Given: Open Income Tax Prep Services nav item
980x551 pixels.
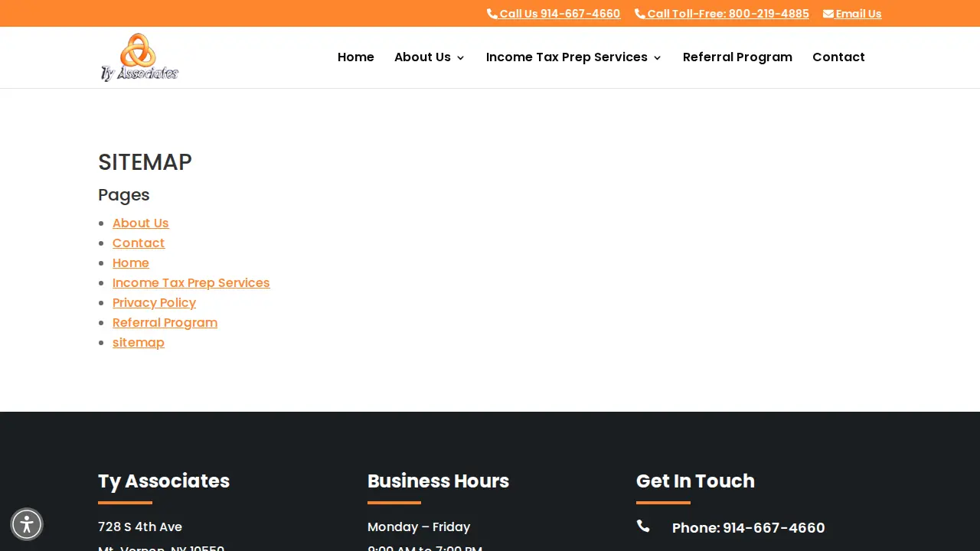Looking at the screenshot, I should coord(567,57).
